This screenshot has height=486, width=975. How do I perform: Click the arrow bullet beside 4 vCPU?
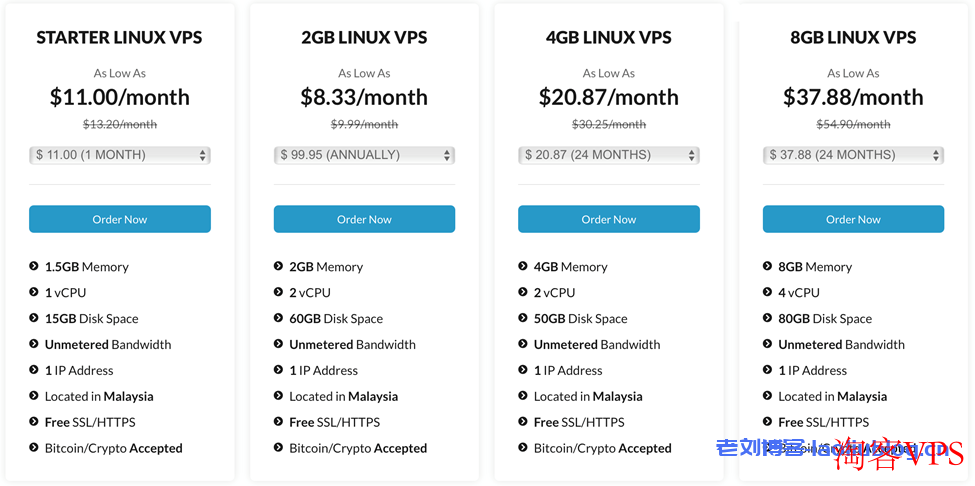click(x=767, y=292)
